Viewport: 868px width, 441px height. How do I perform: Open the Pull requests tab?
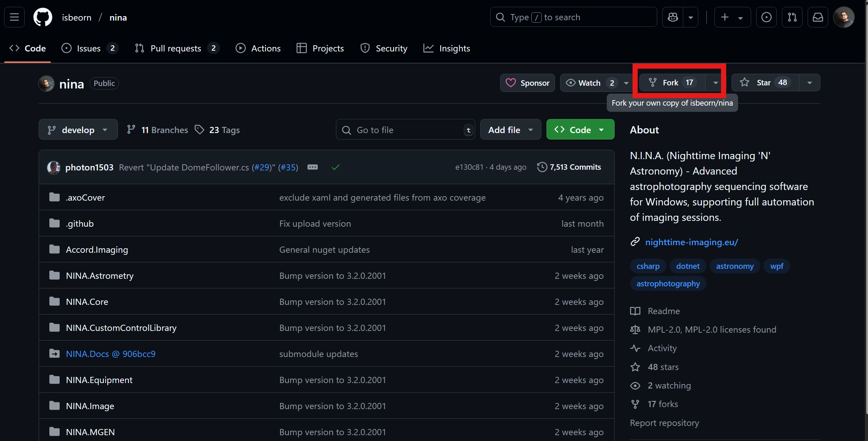177,48
